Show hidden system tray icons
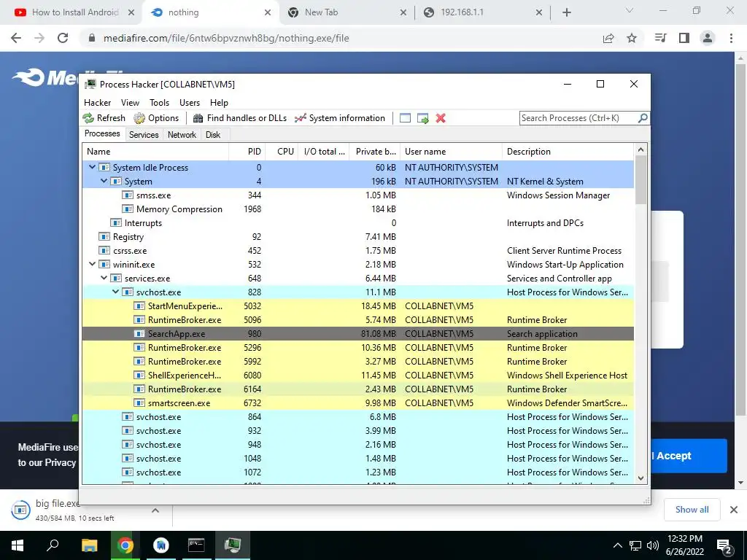 tap(617, 545)
